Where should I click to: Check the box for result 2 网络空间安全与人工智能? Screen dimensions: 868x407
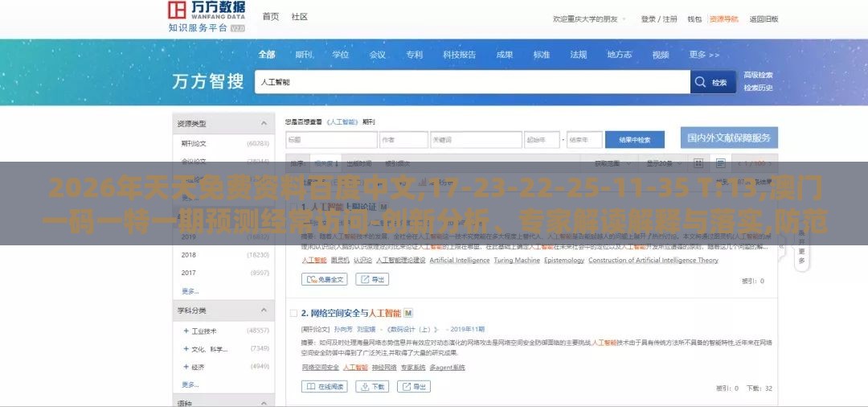pos(293,314)
